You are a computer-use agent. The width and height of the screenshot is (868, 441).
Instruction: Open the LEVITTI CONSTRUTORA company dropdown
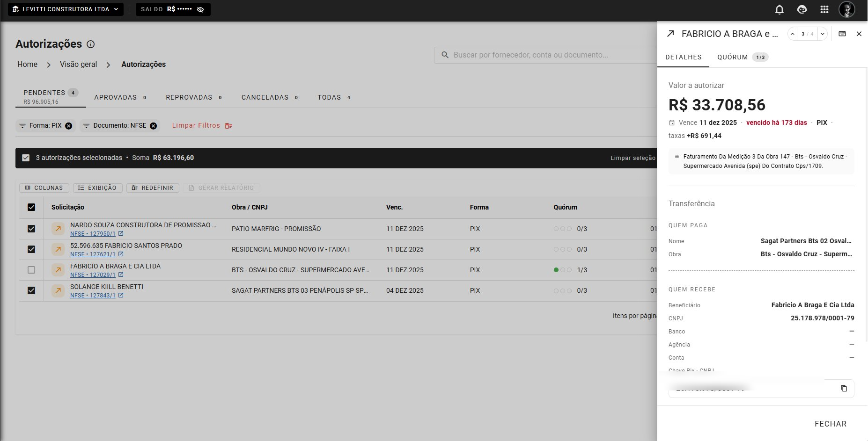(66, 9)
